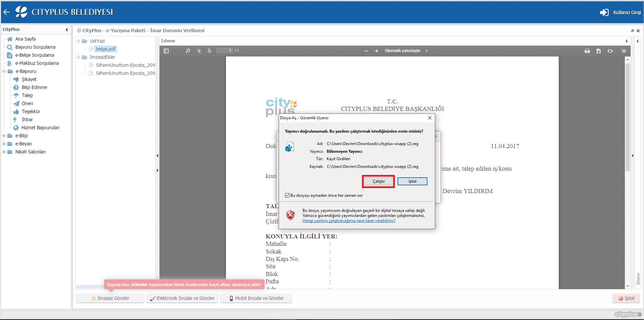Collapse the ImzasizEkler folder
The image size is (644, 320).
tap(79, 57)
